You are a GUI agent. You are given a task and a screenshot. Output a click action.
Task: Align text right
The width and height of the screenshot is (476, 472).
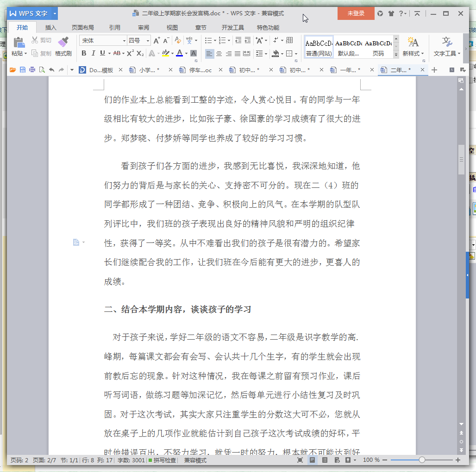pyautogui.click(x=229, y=54)
